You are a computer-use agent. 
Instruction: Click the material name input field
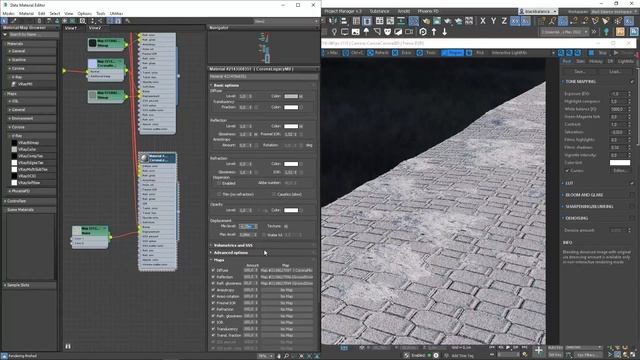click(263, 76)
